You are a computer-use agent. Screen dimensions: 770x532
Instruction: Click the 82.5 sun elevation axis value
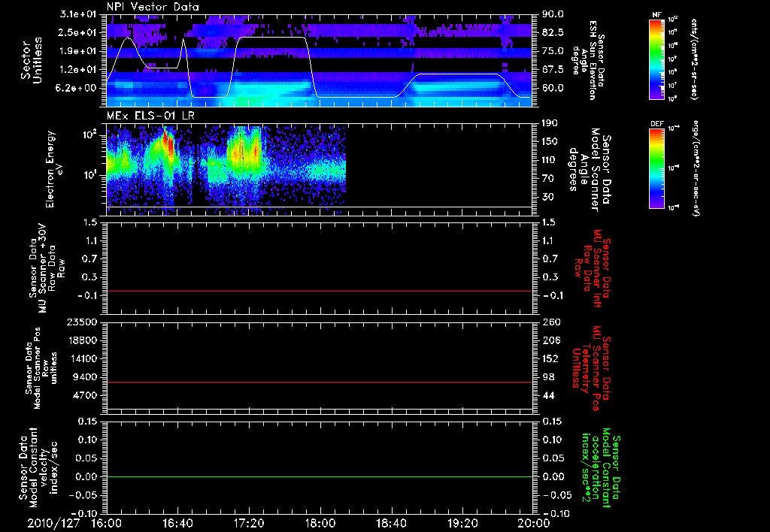click(x=553, y=32)
